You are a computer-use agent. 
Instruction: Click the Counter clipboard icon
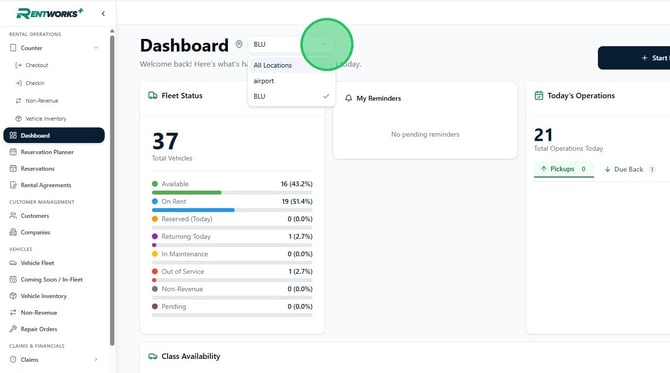[13, 48]
